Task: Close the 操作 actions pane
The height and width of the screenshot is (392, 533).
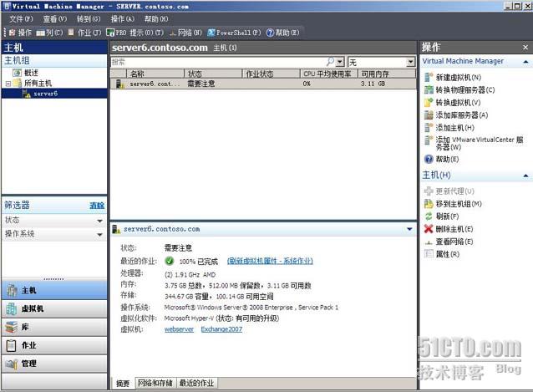Action: (525, 48)
